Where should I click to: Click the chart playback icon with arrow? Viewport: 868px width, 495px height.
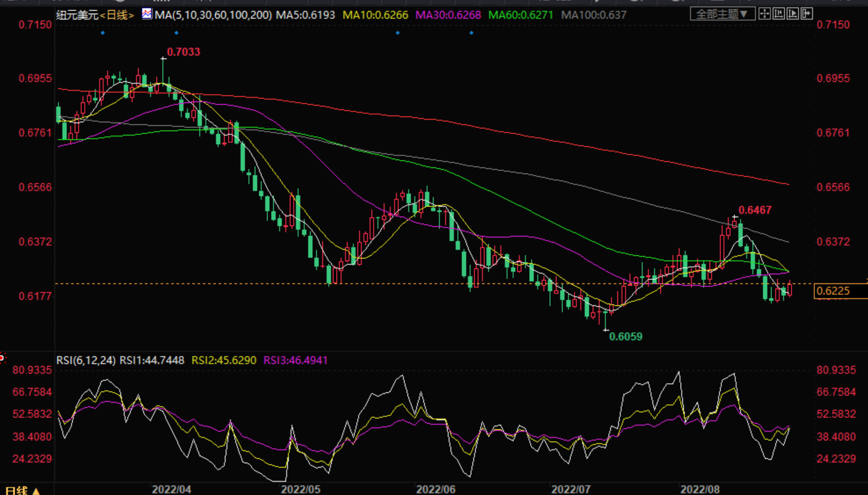pyautogui.click(x=792, y=14)
